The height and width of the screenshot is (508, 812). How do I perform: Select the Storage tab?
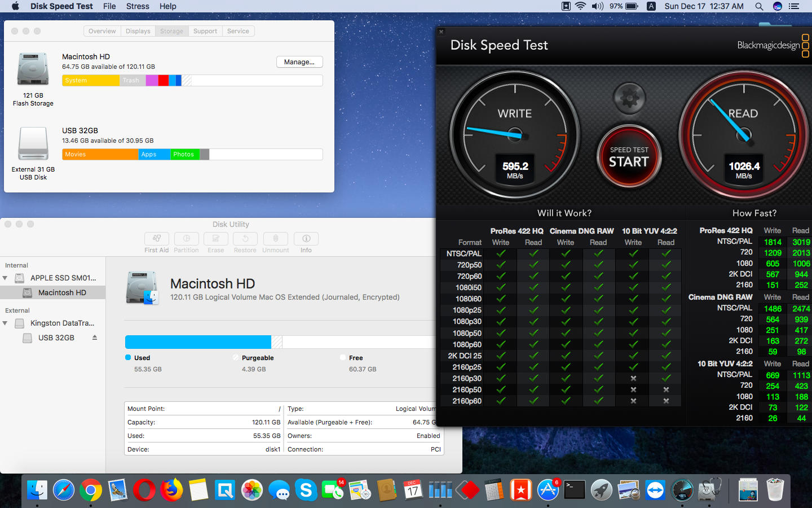pyautogui.click(x=171, y=31)
